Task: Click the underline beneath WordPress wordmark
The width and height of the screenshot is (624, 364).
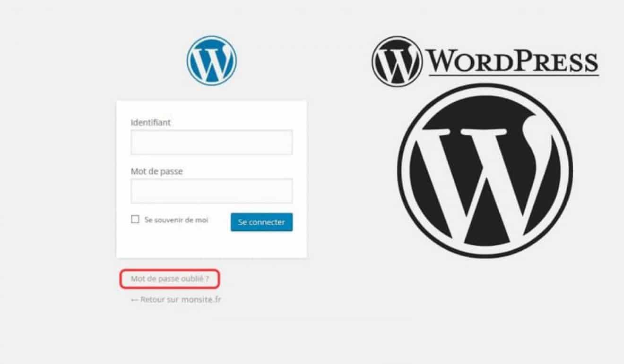Action: coord(514,74)
